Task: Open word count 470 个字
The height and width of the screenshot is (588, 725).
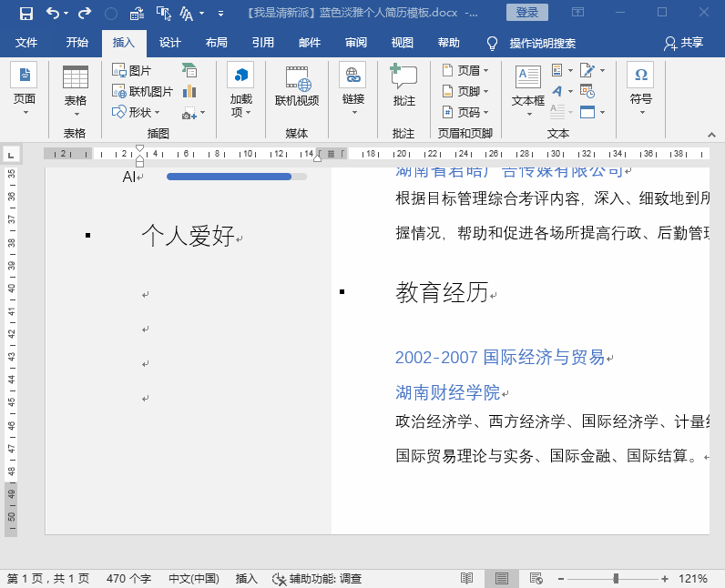Action: [128, 578]
